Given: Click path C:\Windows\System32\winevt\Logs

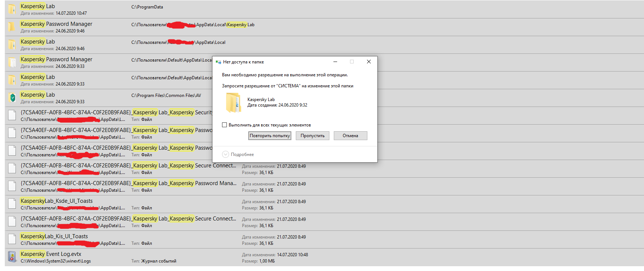Looking at the screenshot, I should click(56, 261).
